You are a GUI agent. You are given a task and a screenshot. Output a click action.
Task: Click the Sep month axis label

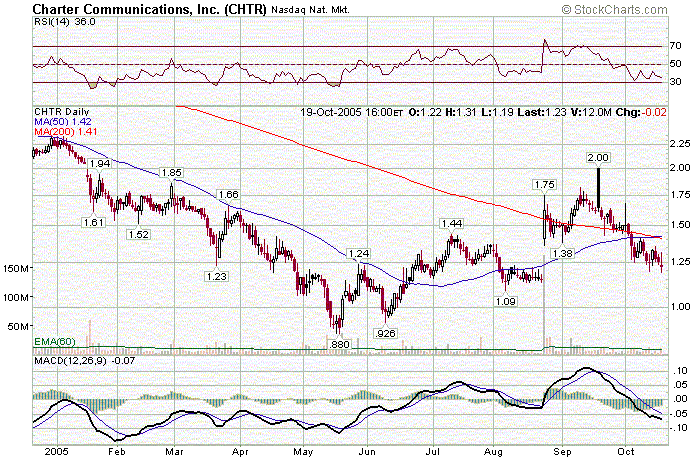562,452
